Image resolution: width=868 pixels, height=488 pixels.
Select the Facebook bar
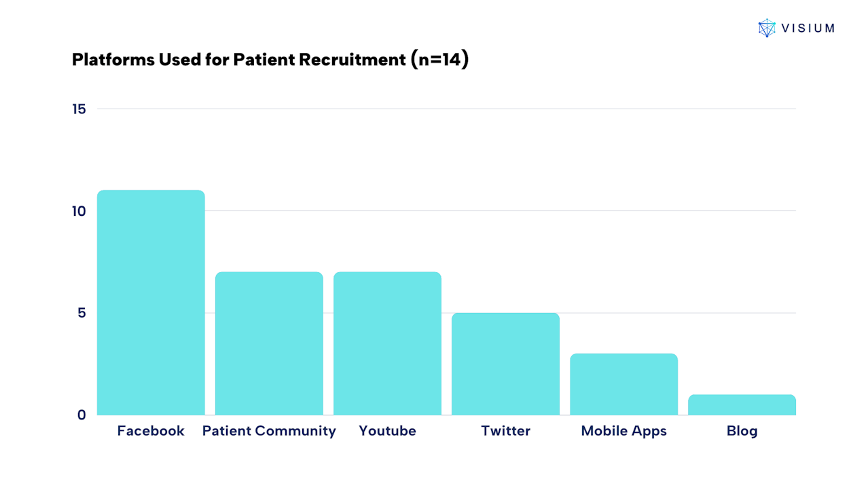151,303
